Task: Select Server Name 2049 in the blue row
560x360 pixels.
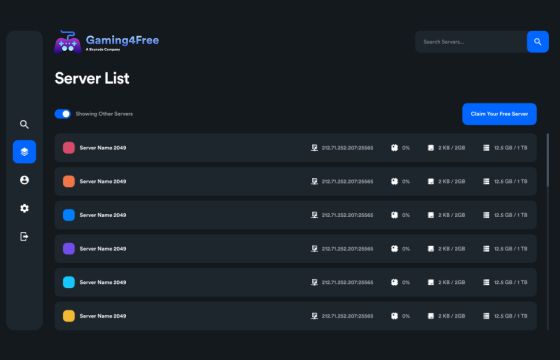Action: click(103, 215)
